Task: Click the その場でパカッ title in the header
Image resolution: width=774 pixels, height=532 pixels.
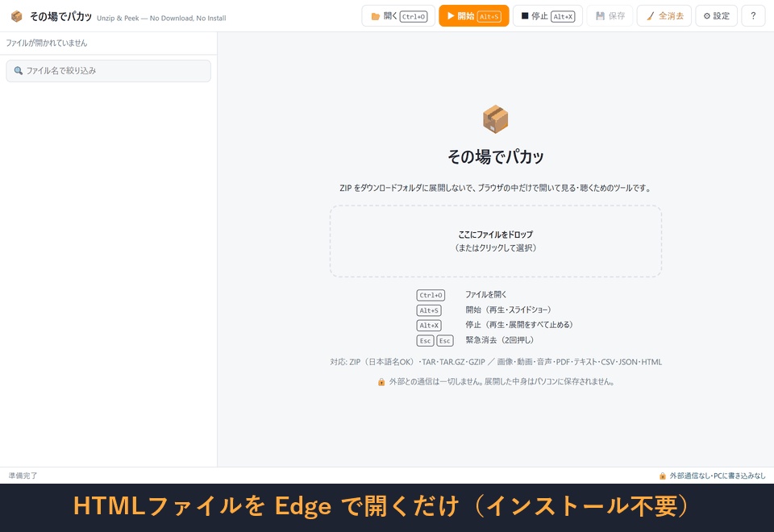Action: point(60,16)
